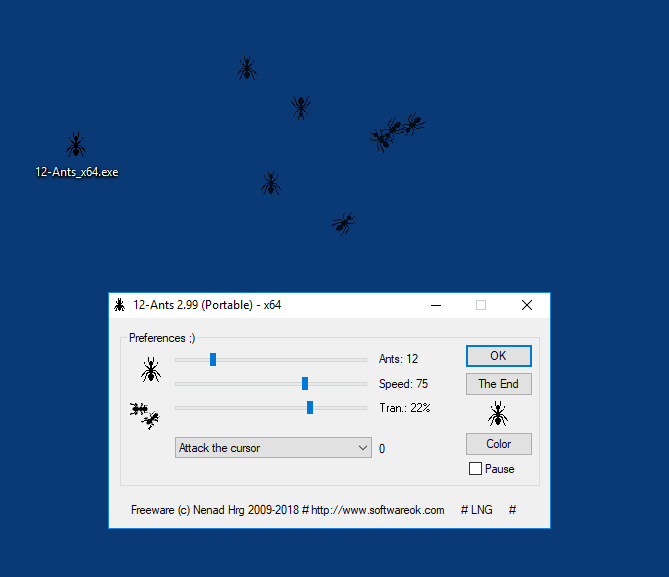Screen dimensions: 669x577
Task: Click the cluster of three ants on desktop
Action: point(396,130)
